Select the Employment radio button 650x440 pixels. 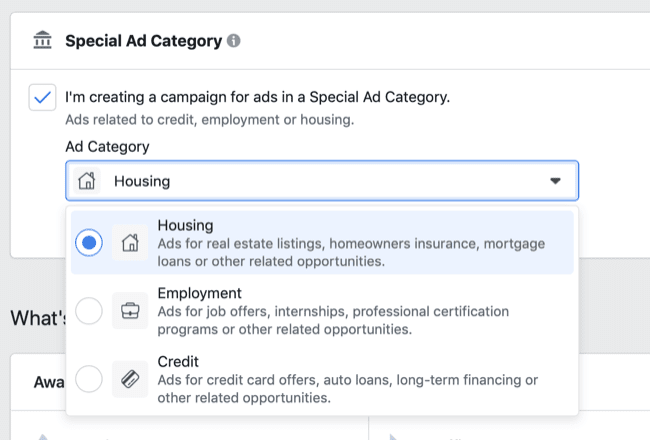(x=89, y=311)
